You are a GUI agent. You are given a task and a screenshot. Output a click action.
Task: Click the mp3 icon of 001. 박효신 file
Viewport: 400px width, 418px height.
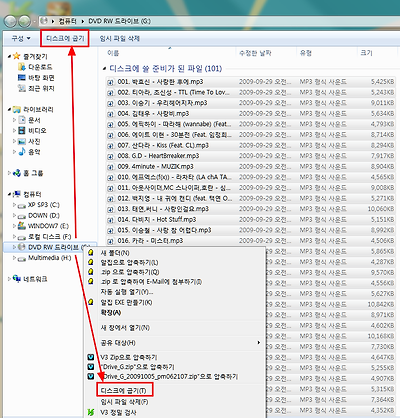click(111, 82)
